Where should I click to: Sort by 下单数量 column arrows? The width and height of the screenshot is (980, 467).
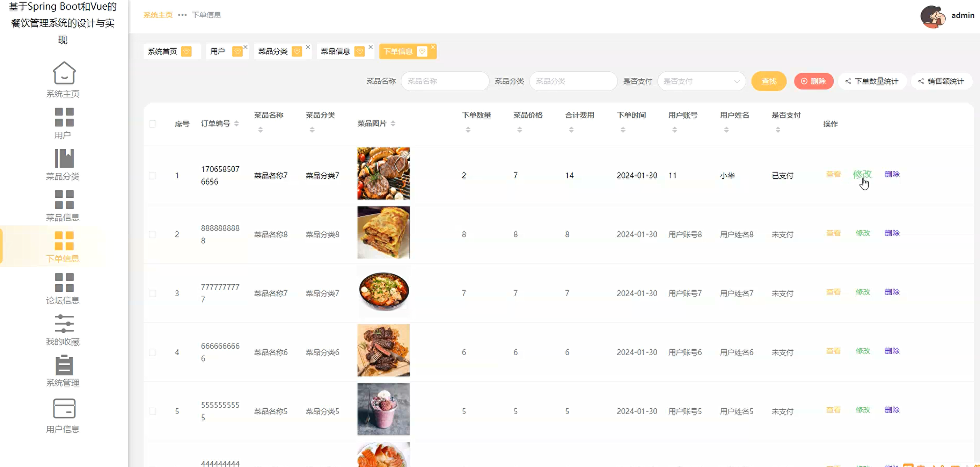[468, 130]
